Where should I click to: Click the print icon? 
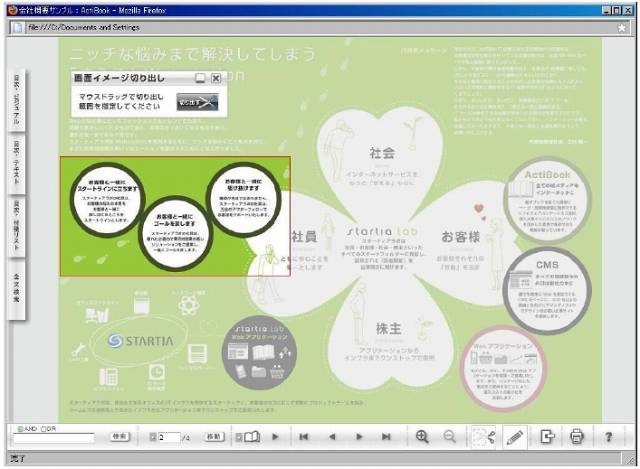coord(577,437)
